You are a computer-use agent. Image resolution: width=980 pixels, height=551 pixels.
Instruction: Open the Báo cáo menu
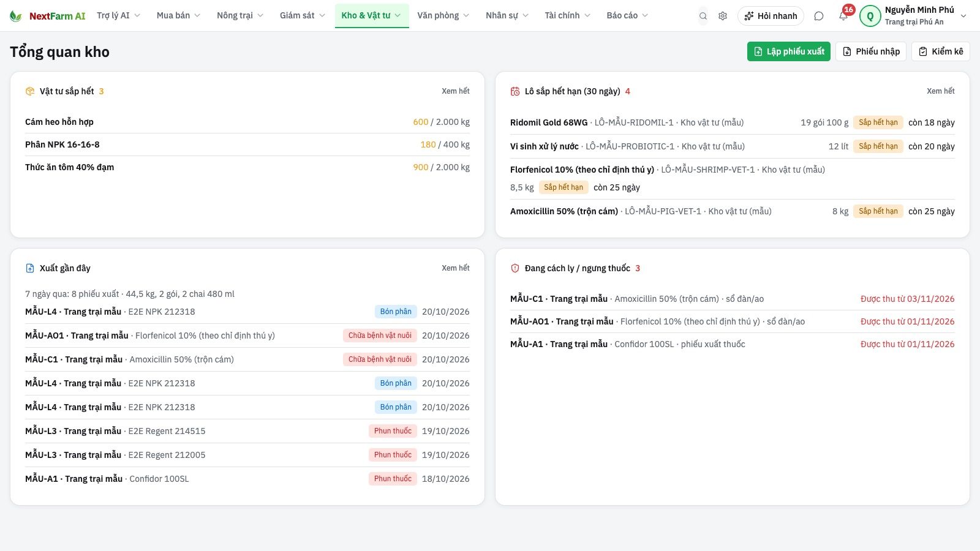click(x=627, y=15)
